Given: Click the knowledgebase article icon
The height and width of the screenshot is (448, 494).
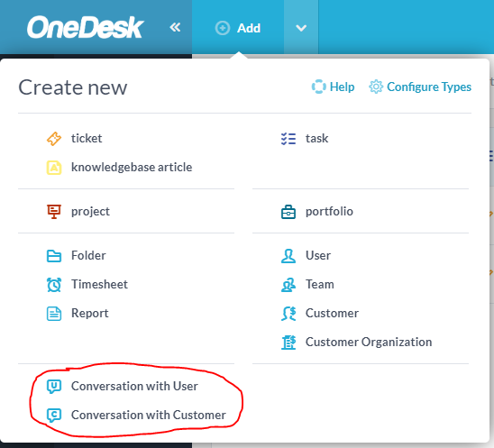Looking at the screenshot, I should click(54, 168).
